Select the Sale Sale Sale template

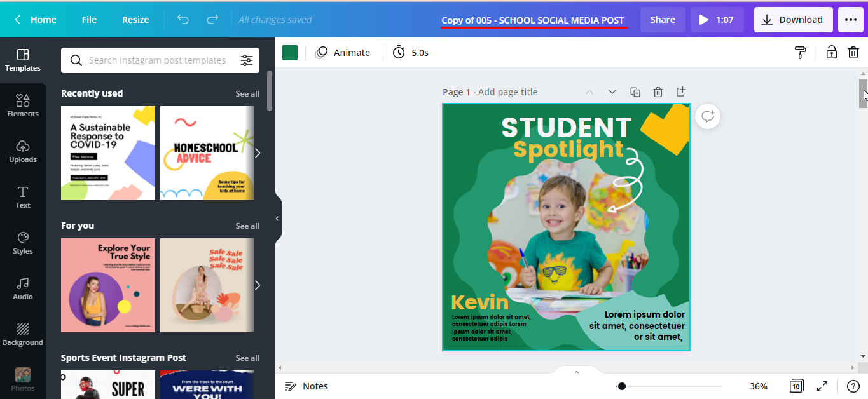tap(207, 285)
